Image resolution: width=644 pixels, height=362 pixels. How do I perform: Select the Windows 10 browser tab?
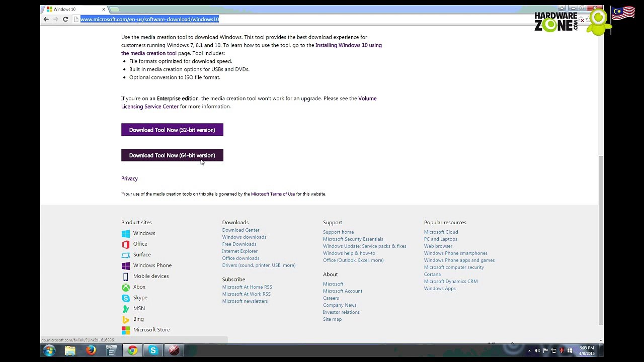click(74, 9)
